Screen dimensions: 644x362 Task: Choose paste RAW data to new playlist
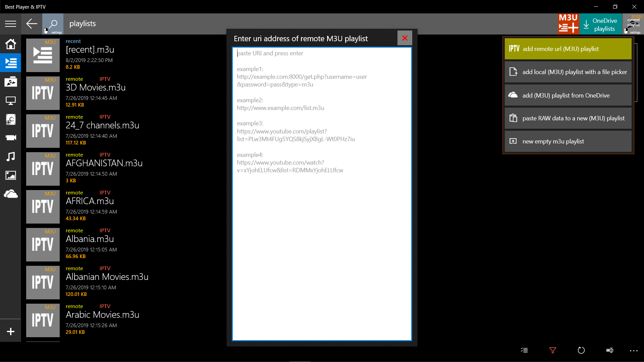568,118
